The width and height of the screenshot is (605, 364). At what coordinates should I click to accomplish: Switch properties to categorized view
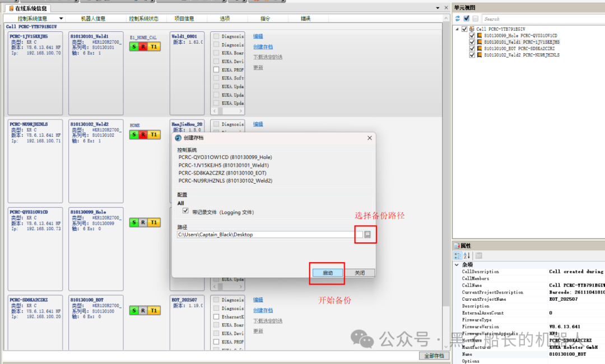[x=457, y=255]
